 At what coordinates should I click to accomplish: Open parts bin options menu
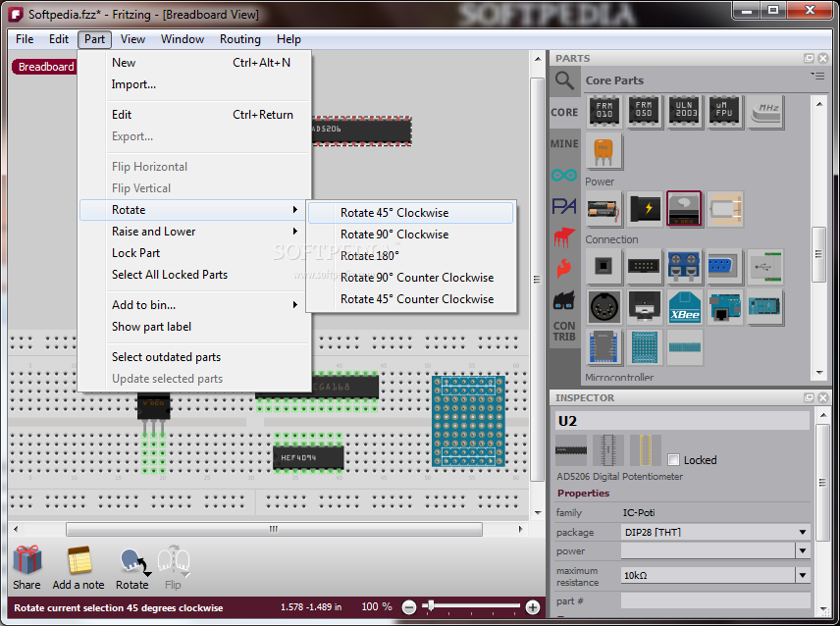(817, 76)
